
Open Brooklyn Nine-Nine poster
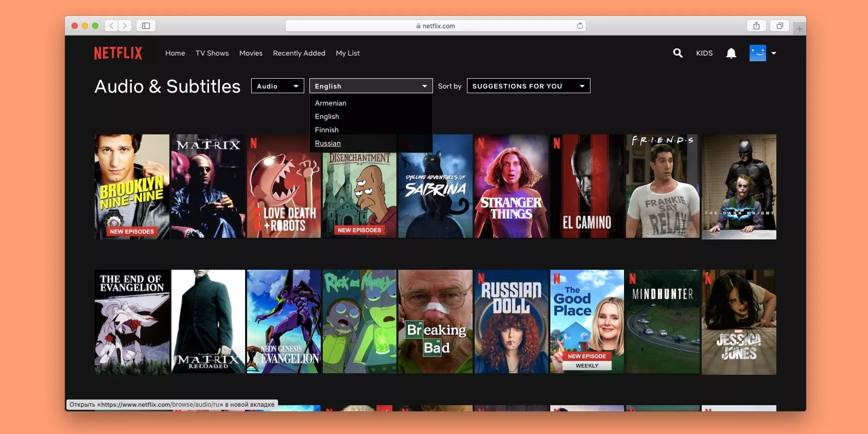[x=132, y=187]
